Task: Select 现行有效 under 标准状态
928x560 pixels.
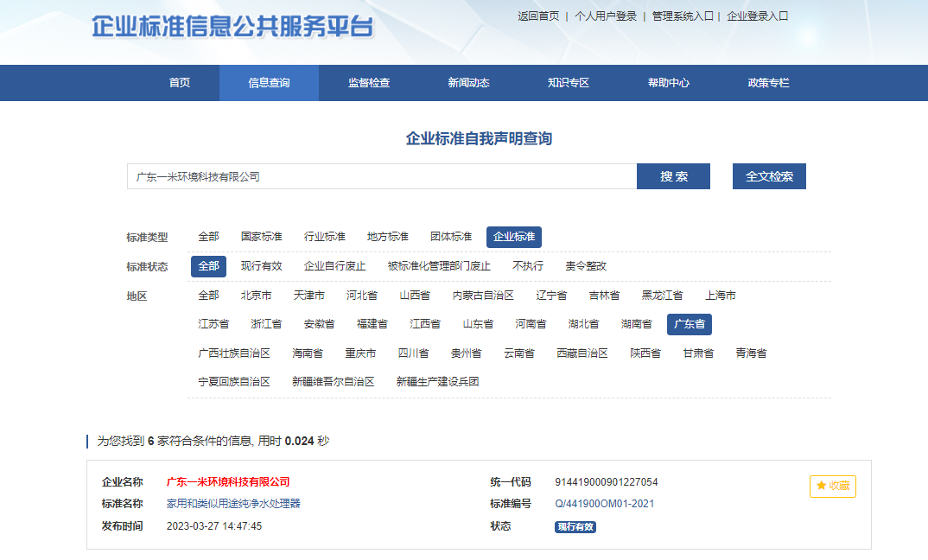Action: pyautogui.click(x=261, y=266)
